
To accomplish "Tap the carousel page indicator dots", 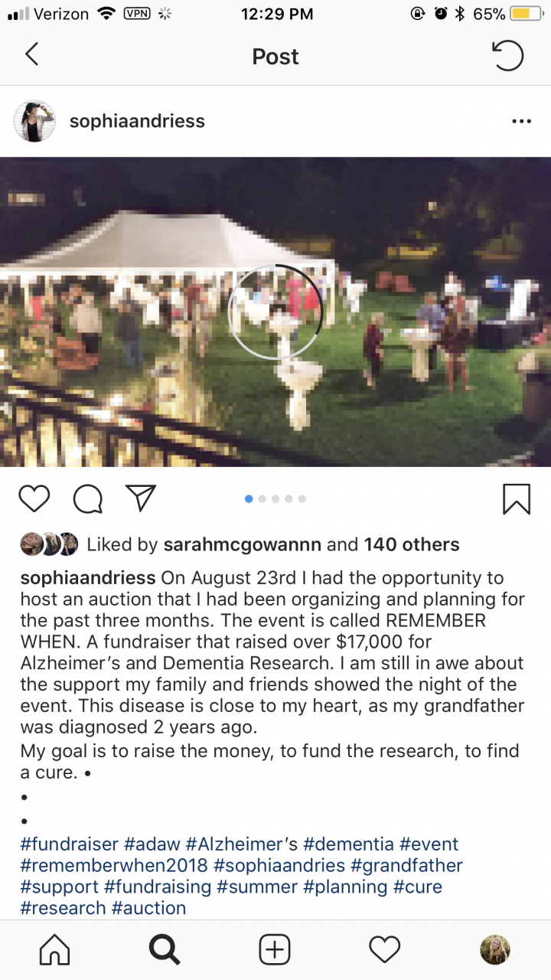I will [275, 498].
